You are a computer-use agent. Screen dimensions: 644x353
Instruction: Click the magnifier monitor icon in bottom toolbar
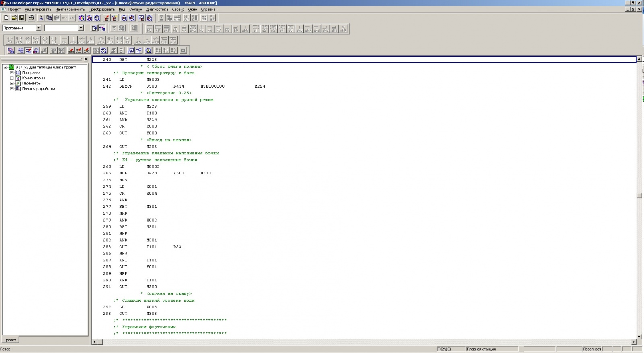click(x=36, y=51)
